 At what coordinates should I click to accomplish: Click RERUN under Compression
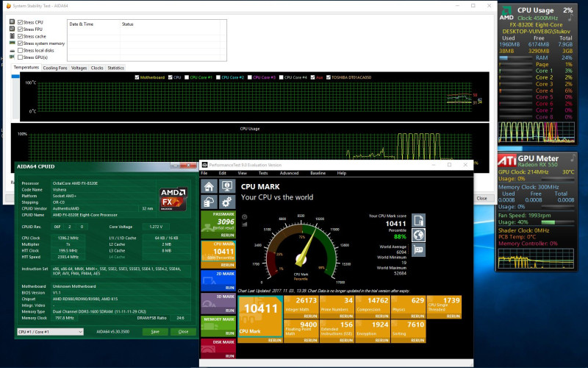[x=381, y=316]
